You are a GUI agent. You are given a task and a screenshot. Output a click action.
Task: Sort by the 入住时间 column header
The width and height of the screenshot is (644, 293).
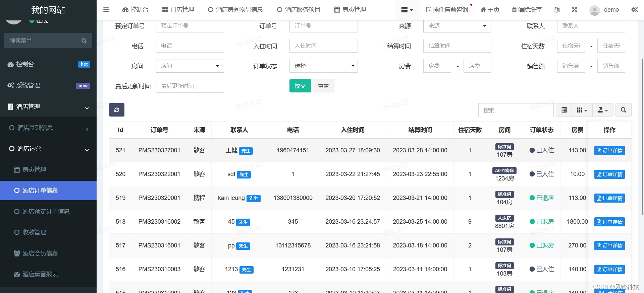point(353,130)
